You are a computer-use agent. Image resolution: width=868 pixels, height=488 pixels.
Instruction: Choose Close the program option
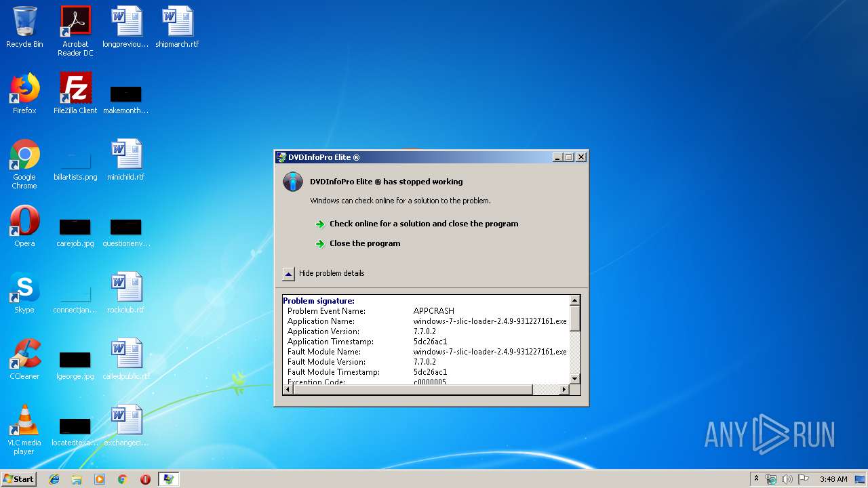click(365, 243)
